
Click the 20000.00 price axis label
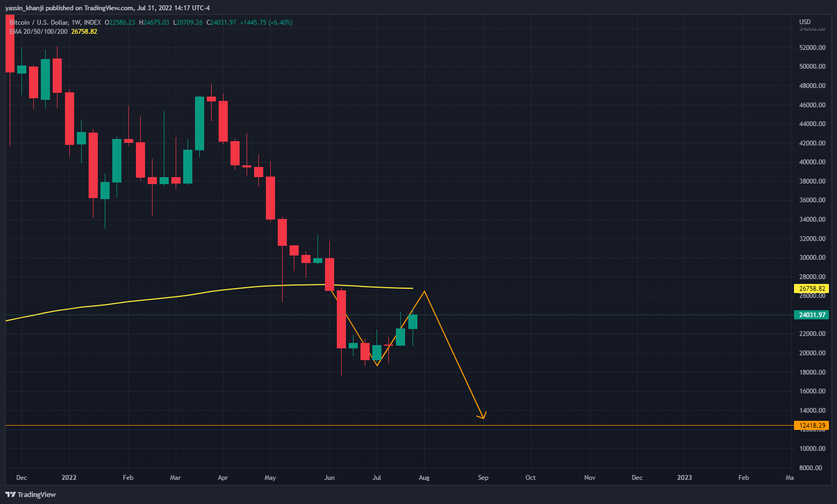812,353
